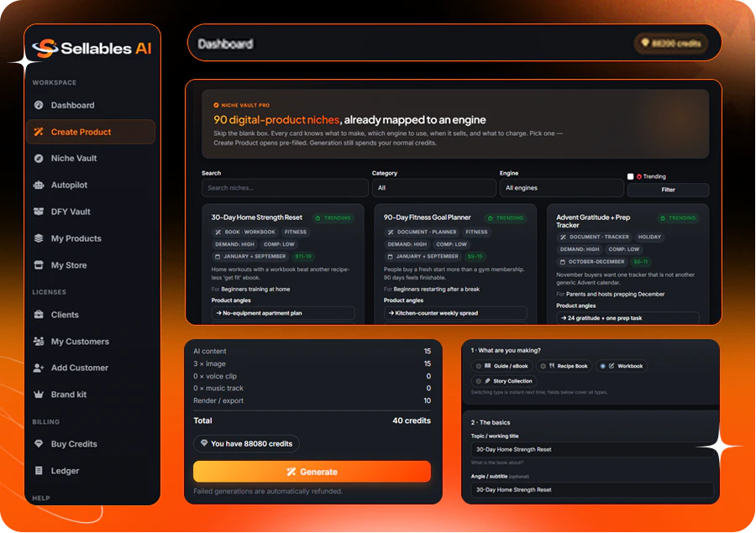
Task: Choose Kitchen-counter weekly spread angle
Action: pos(455,313)
